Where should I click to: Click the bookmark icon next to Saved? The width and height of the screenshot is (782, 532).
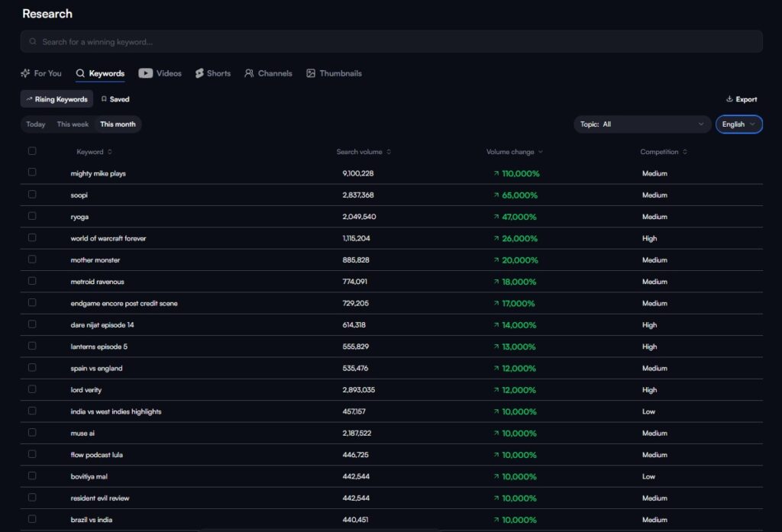click(x=104, y=99)
